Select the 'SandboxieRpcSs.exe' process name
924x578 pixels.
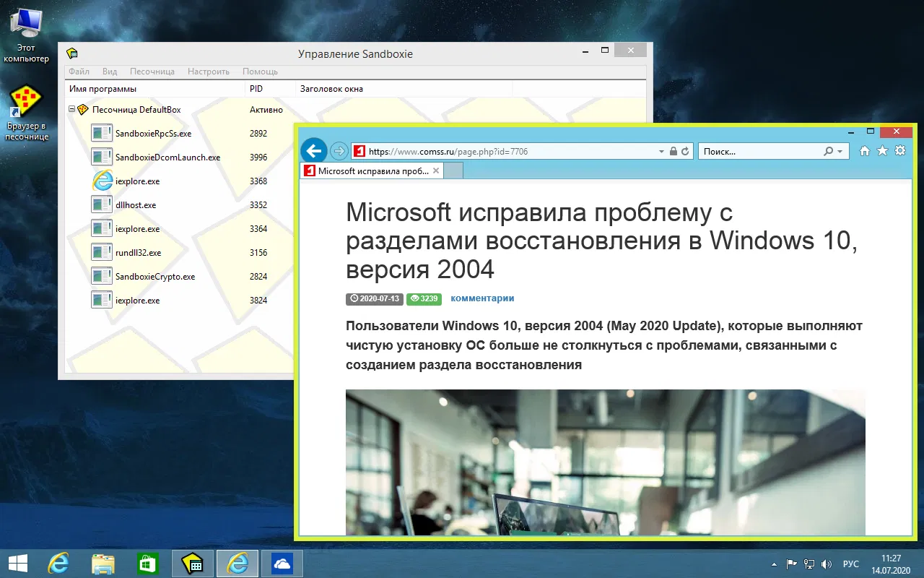pyautogui.click(x=153, y=134)
